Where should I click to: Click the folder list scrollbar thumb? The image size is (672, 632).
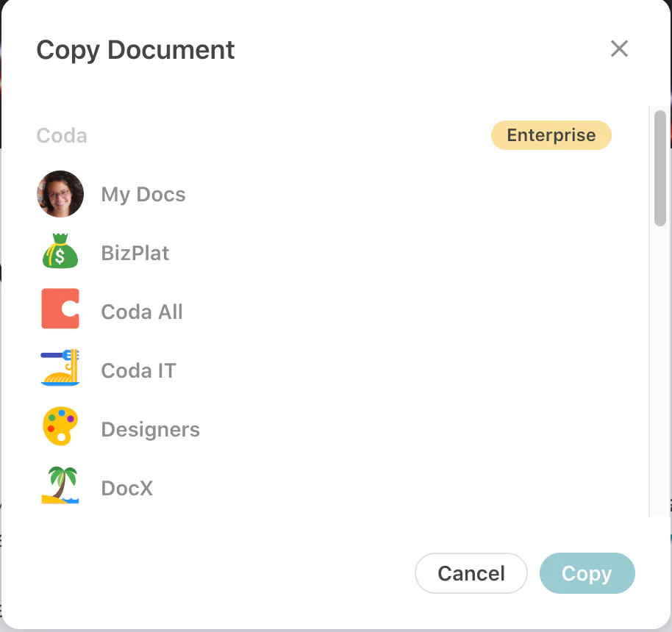point(660,168)
